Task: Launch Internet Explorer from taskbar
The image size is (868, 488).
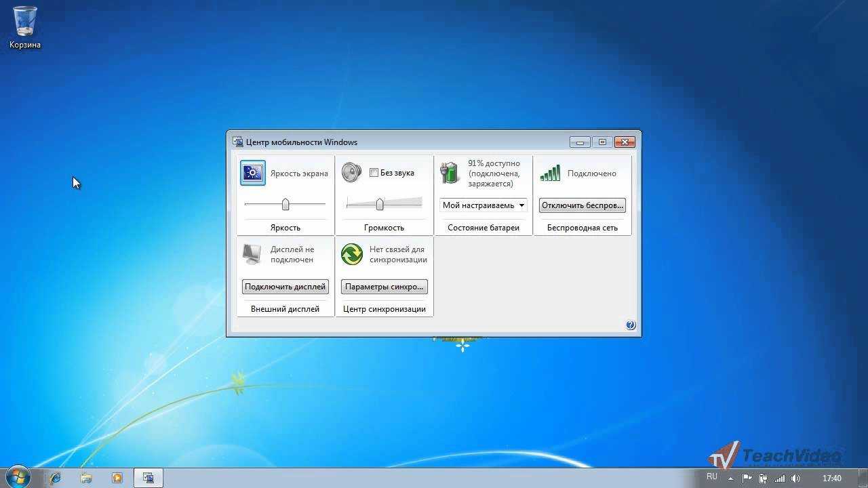Action: (55, 478)
